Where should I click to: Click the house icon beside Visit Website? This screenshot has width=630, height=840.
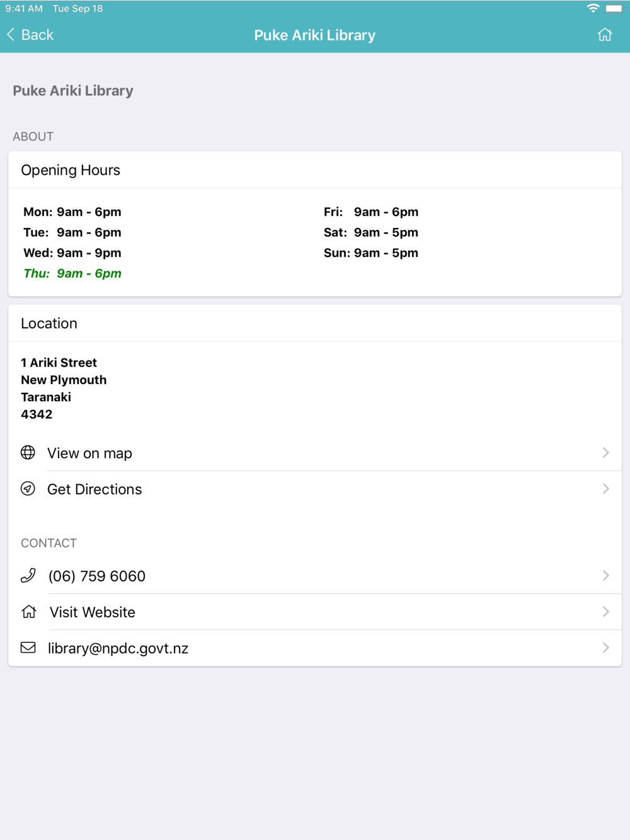pos(28,611)
